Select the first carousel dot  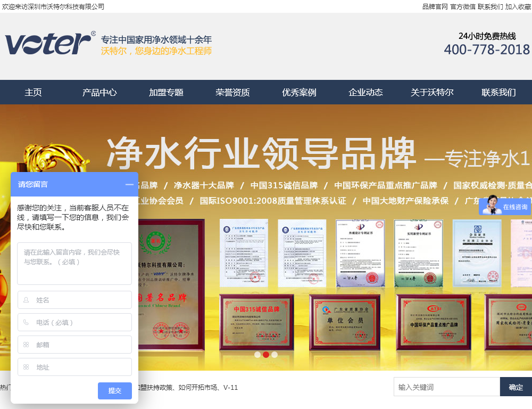point(257,355)
